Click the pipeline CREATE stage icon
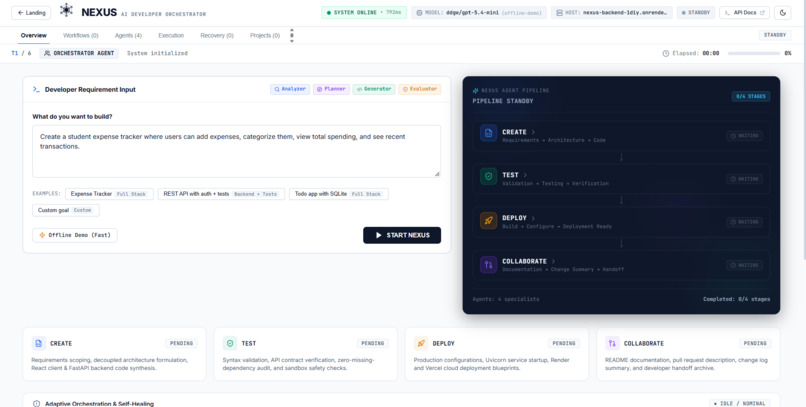 click(488, 133)
